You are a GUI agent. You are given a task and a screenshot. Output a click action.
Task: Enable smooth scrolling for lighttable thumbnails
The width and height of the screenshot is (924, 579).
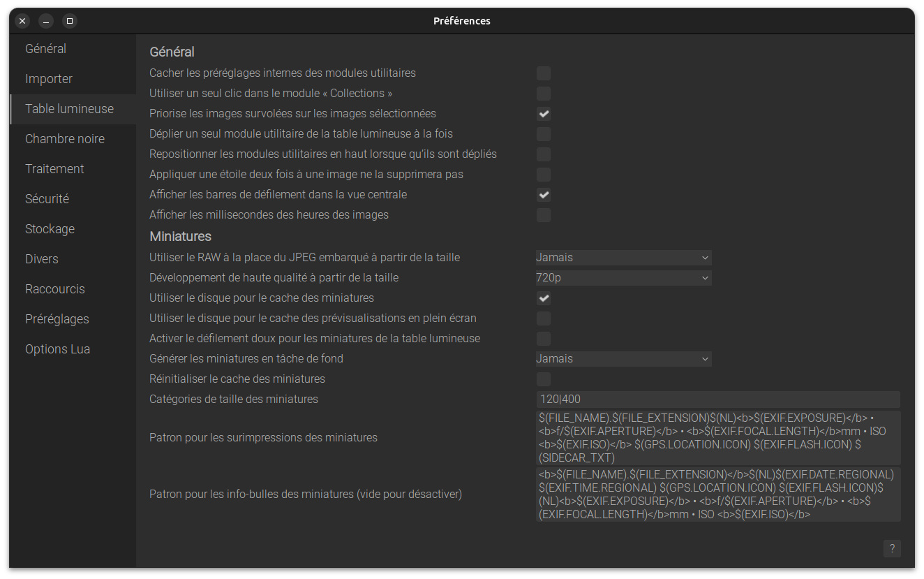(x=544, y=339)
